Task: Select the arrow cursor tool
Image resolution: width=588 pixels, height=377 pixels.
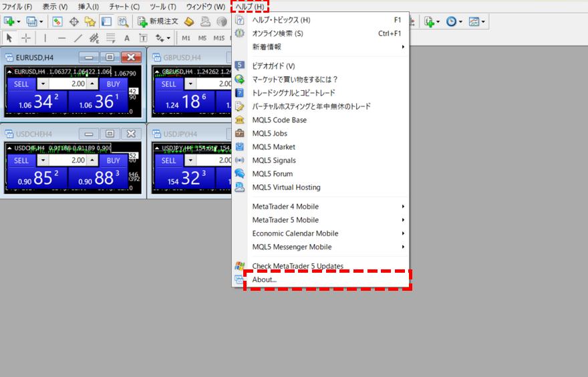Action: pyautogui.click(x=9, y=38)
